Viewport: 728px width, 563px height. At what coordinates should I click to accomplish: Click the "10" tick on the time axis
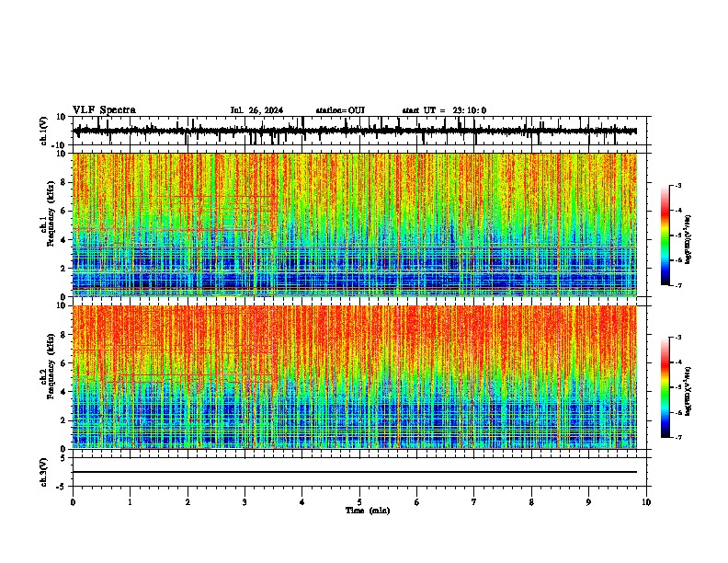pyautogui.click(x=646, y=502)
